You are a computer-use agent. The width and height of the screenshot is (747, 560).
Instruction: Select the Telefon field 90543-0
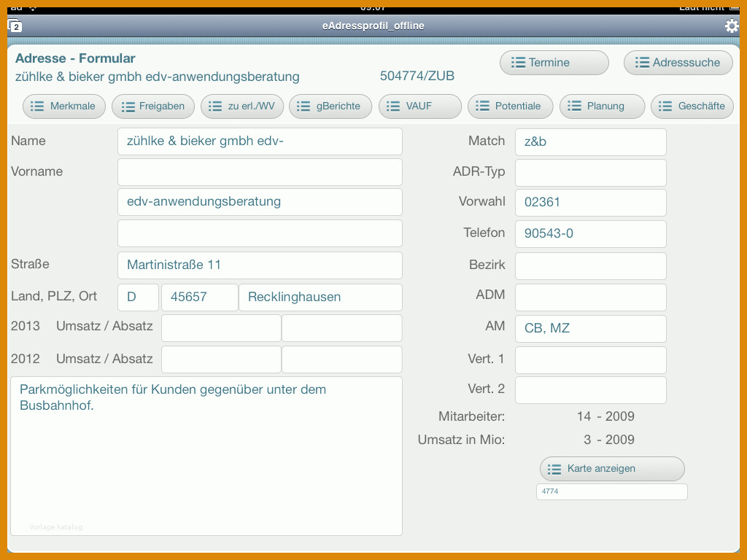click(591, 233)
